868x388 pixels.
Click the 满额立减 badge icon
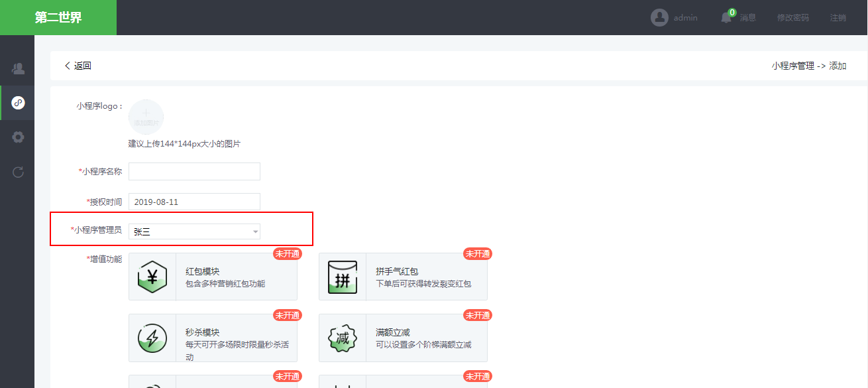(x=343, y=338)
